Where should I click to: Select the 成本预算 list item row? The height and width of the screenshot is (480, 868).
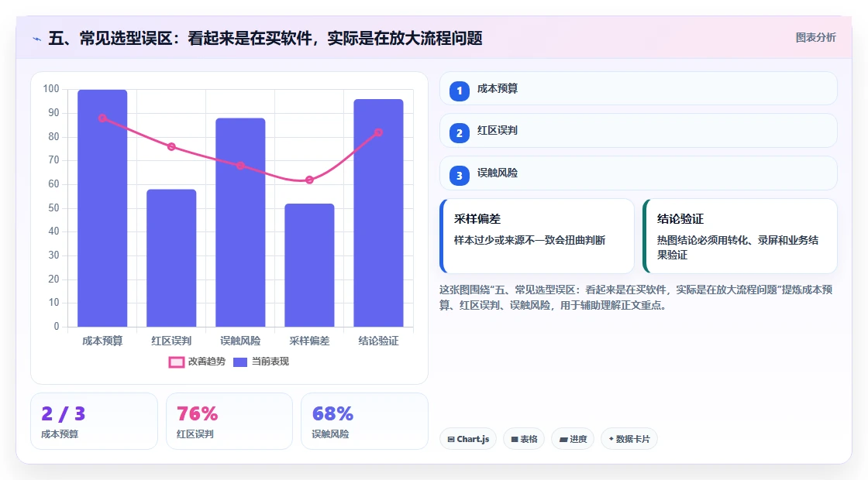(639, 88)
